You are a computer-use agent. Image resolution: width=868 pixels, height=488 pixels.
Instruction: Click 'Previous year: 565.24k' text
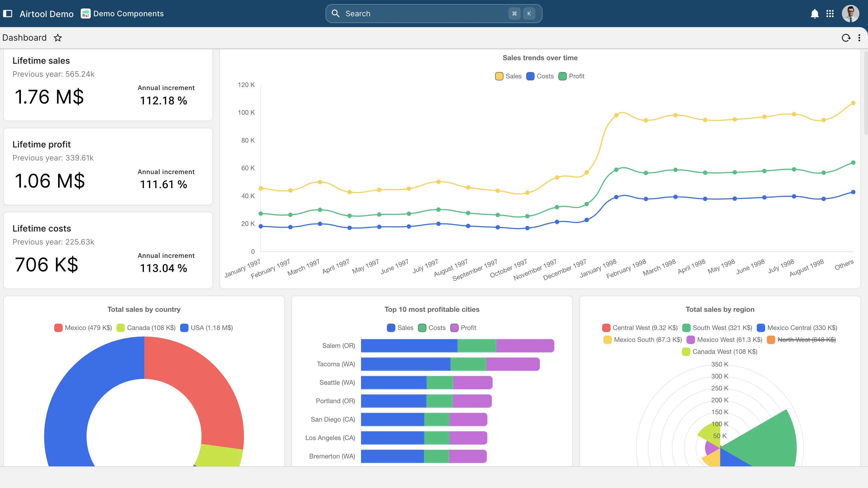coord(53,74)
